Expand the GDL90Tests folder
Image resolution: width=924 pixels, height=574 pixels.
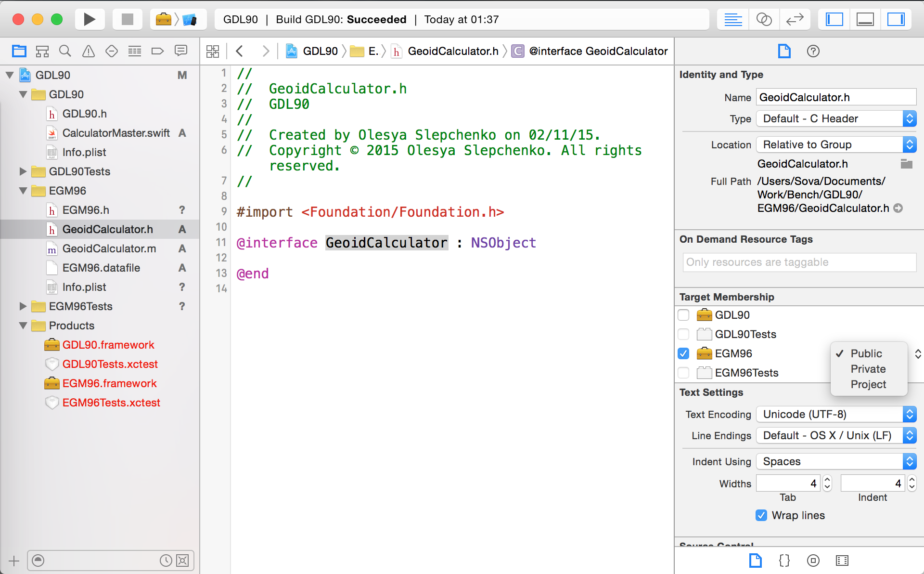(23, 171)
